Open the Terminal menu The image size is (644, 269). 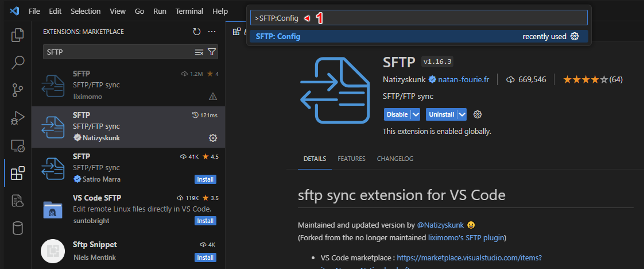189,11
